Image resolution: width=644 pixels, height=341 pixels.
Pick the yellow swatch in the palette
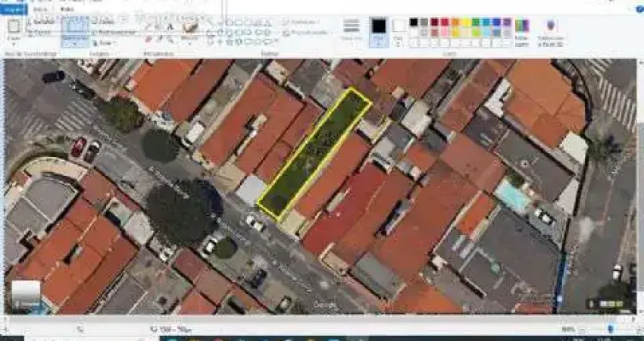tap(465, 23)
